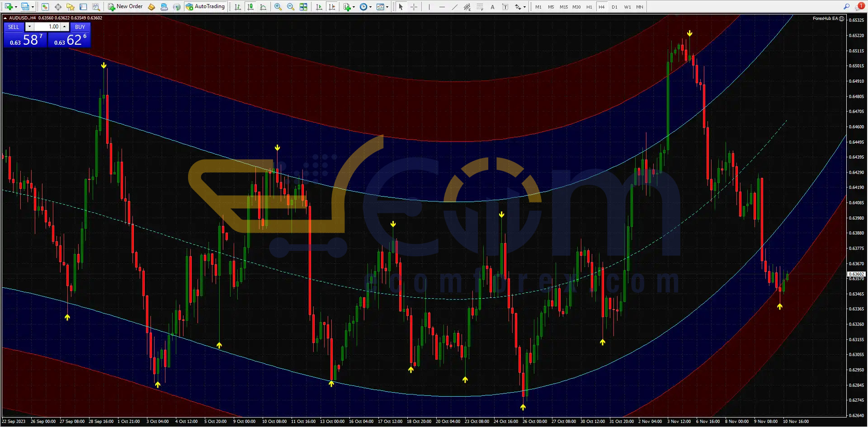Zoom out on the chart

pos(291,7)
